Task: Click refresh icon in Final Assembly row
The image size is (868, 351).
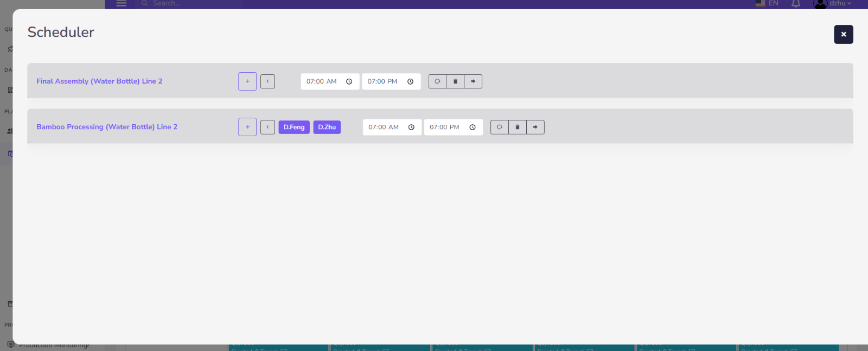Action: (437, 81)
